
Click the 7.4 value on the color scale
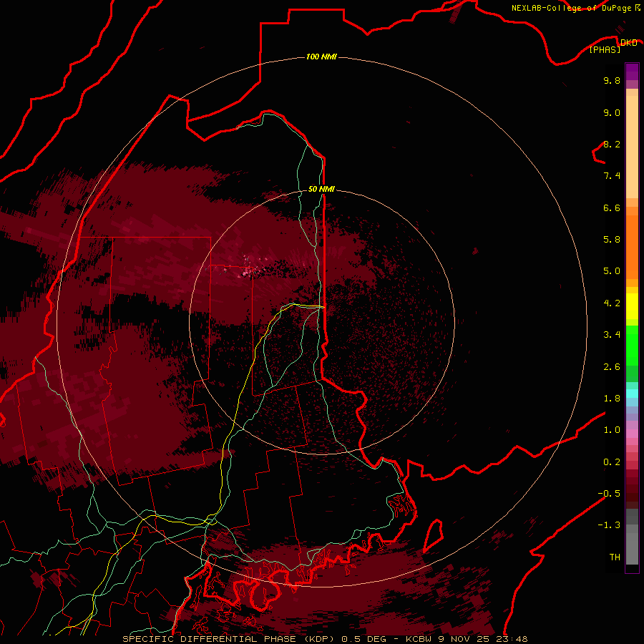click(612, 176)
